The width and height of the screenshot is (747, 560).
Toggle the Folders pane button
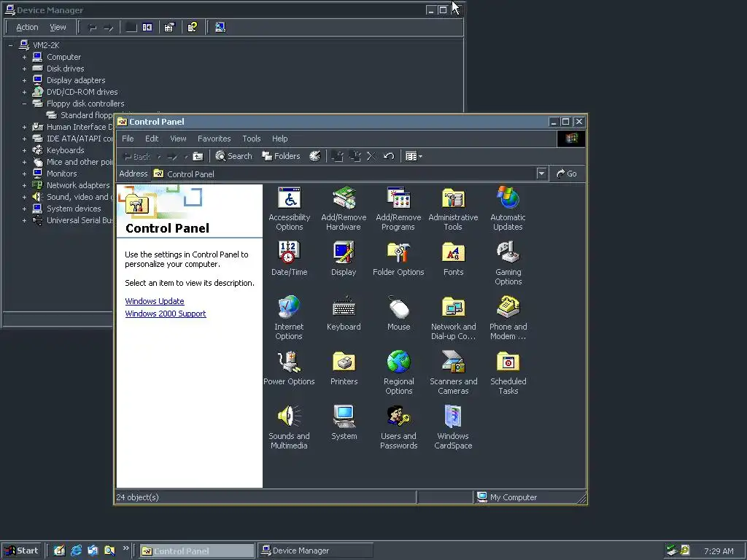pos(281,156)
